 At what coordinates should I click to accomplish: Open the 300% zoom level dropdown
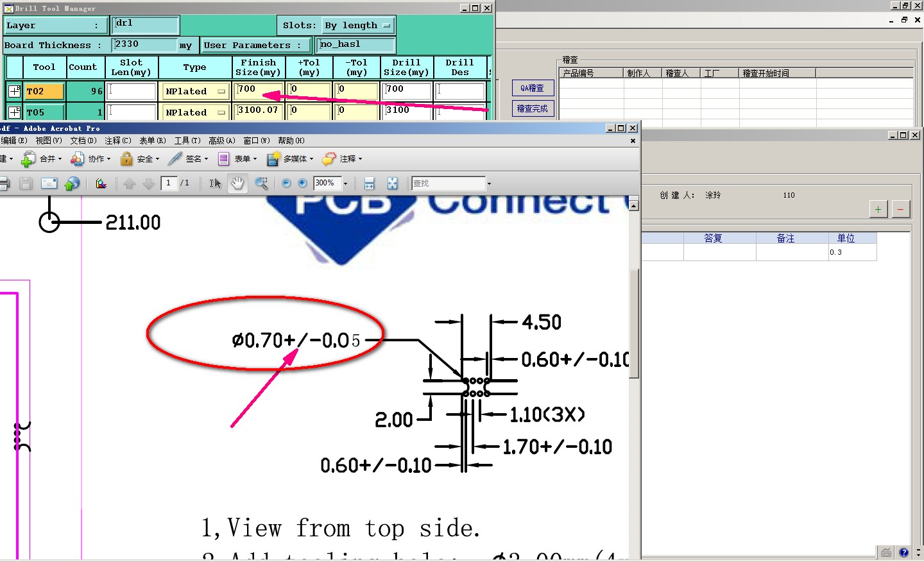(345, 183)
